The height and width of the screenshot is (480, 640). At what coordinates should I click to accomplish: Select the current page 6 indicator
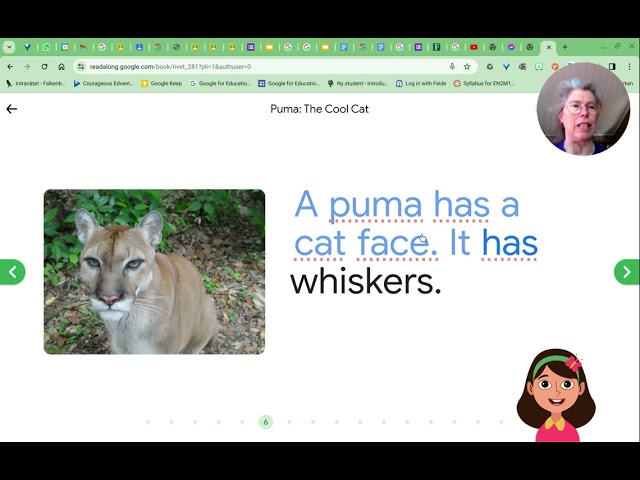pos(266,422)
